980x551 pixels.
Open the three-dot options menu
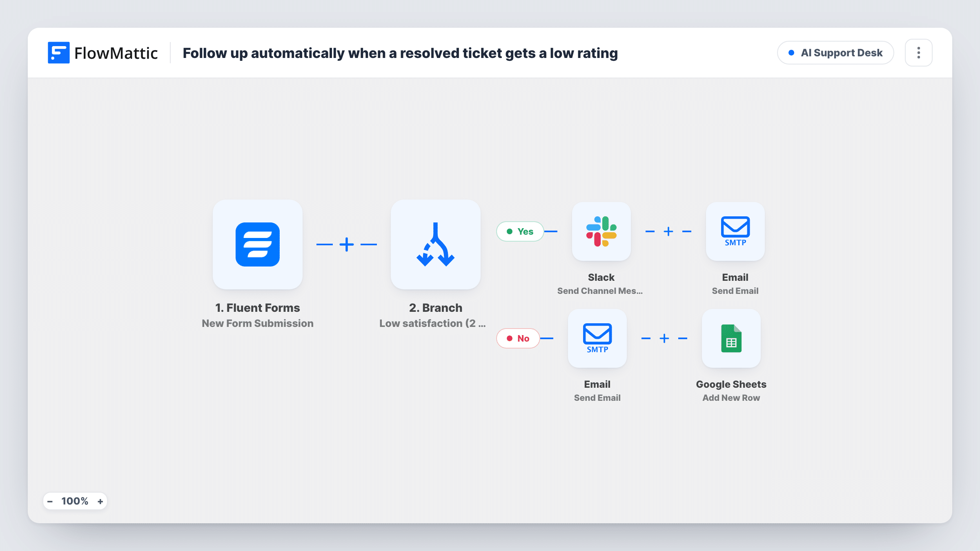click(x=918, y=53)
